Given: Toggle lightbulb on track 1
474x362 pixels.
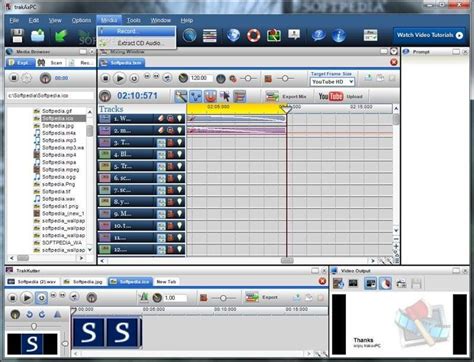Looking at the screenshot, I should click(180, 118).
